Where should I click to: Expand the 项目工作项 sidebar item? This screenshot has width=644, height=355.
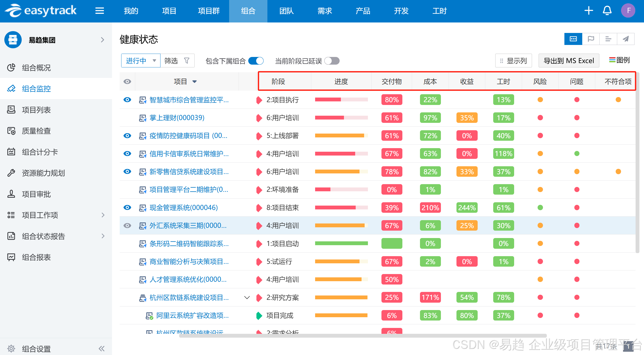point(103,215)
